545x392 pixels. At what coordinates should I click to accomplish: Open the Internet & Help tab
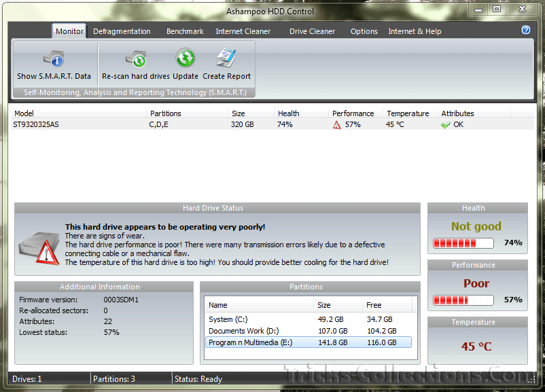[415, 31]
